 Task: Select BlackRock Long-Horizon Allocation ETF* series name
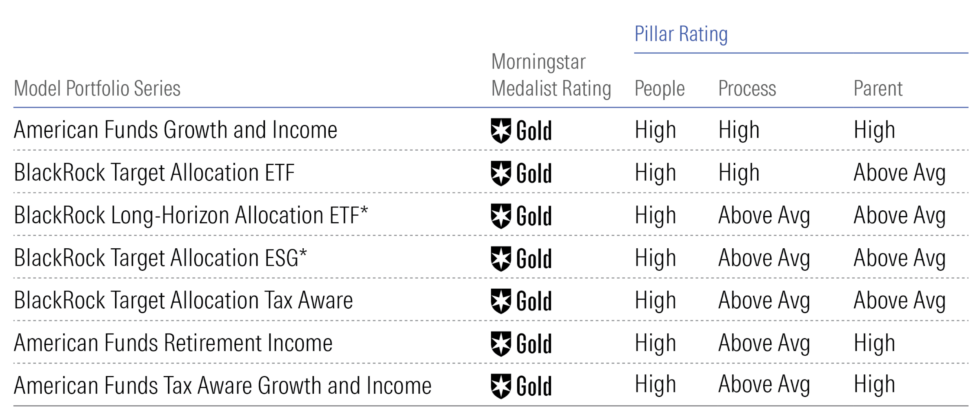click(191, 215)
